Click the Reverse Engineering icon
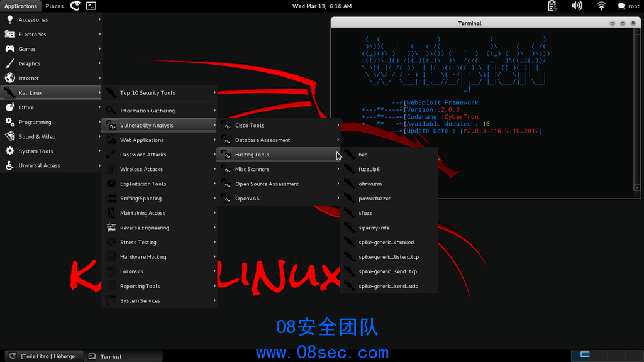This screenshot has width=644, height=362. (111, 228)
